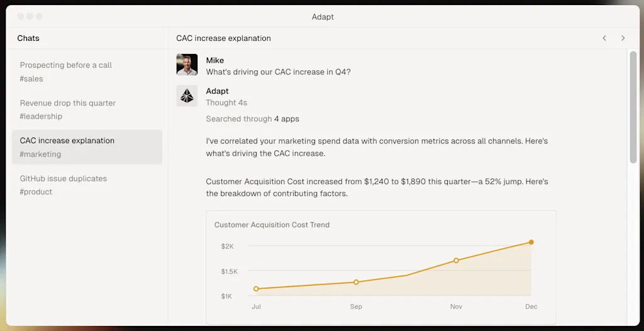Expand the Thought 4s reasoning

(226, 102)
